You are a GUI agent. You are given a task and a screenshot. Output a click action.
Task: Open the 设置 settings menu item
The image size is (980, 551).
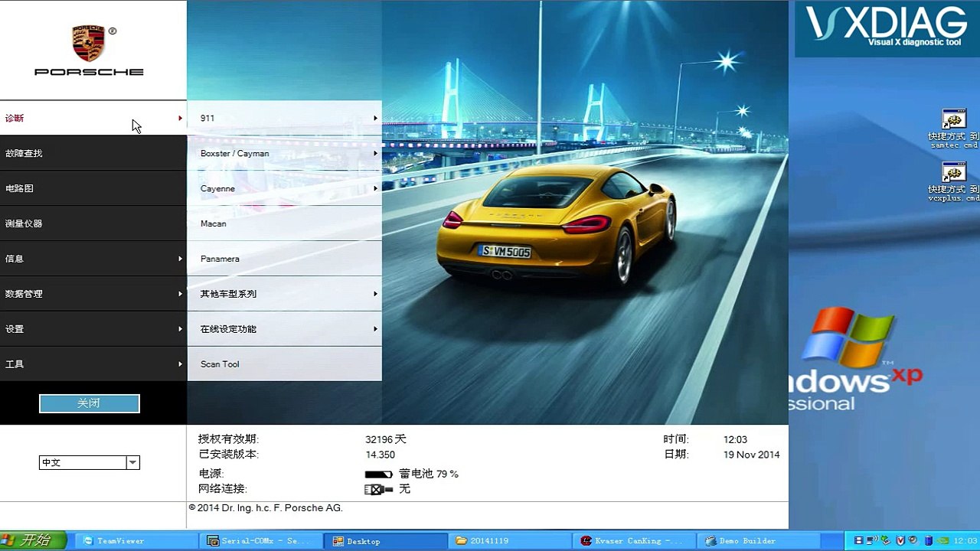[93, 329]
